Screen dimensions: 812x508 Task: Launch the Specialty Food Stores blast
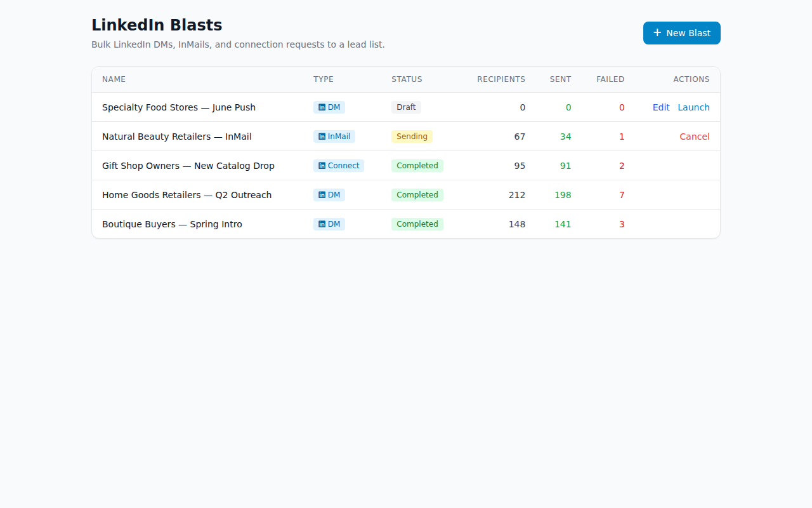tap(693, 107)
